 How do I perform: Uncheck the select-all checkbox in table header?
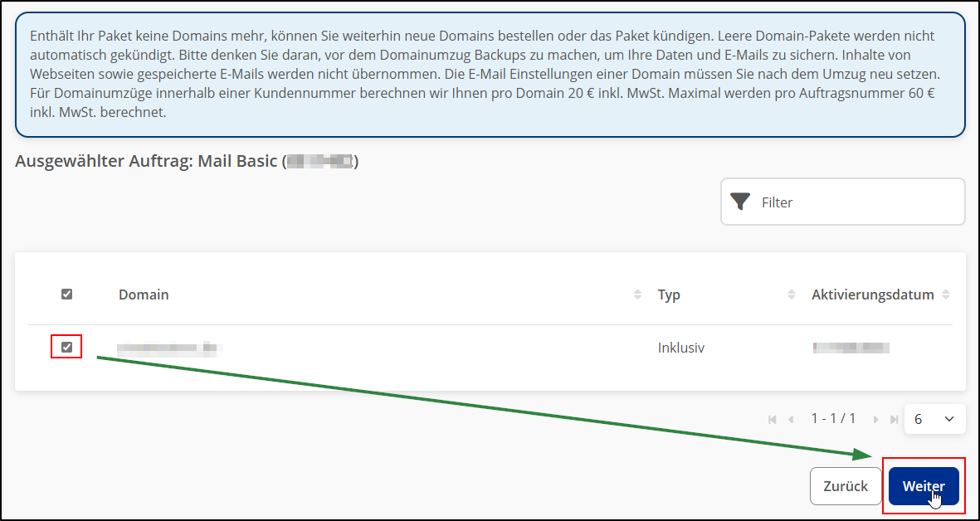(x=66, y=295)
